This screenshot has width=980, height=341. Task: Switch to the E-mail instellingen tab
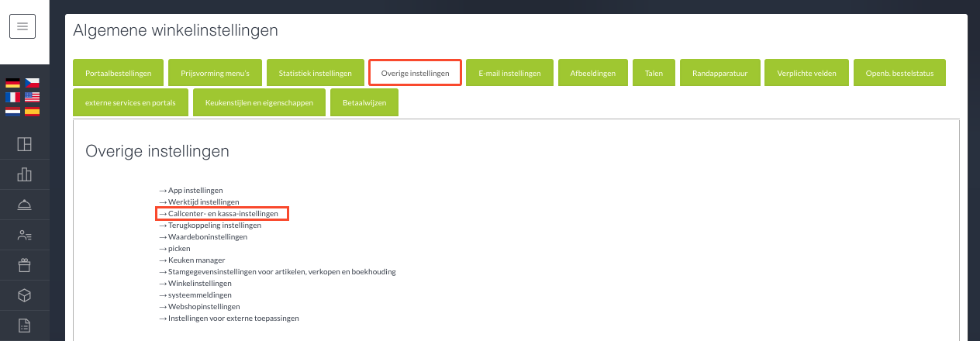[509, 73]
